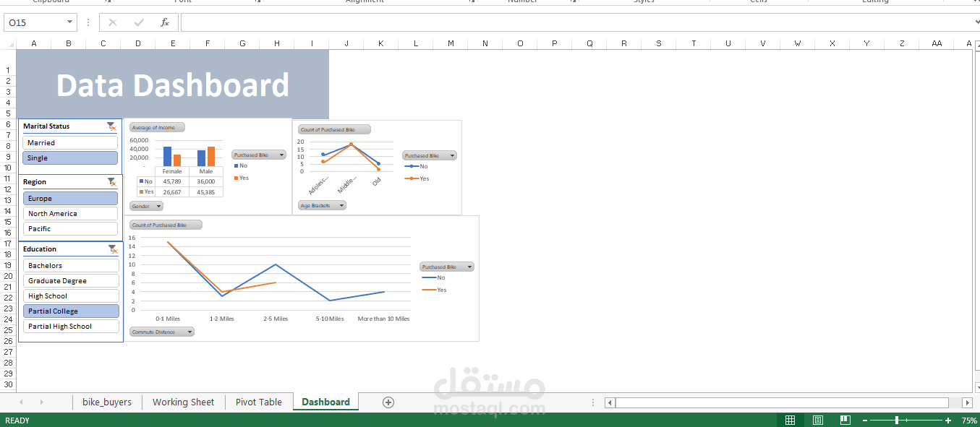This screenshot has height=427, width=980.
Task: Click the 45,789 value in income table
Action: pyautogui.click(x=172, y=181)
